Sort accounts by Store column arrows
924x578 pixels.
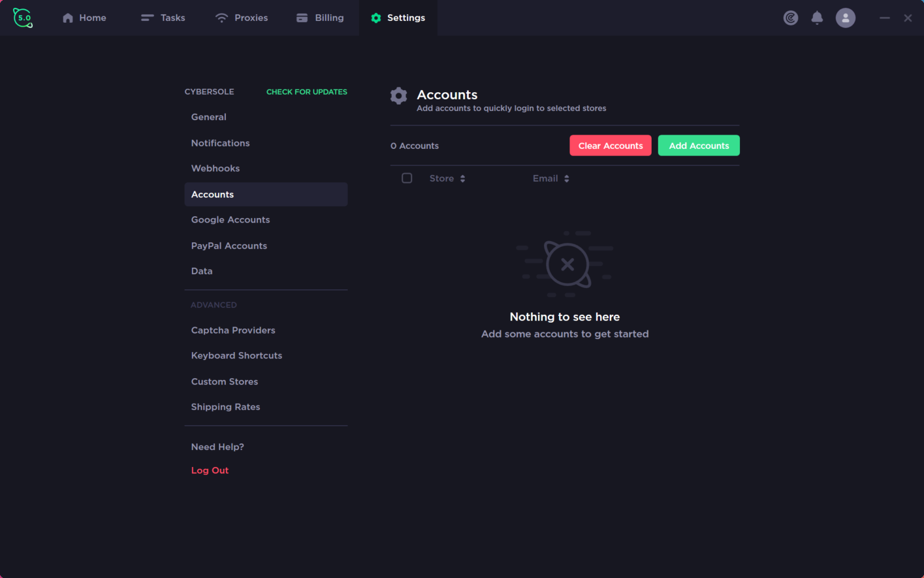pos(462,178)
